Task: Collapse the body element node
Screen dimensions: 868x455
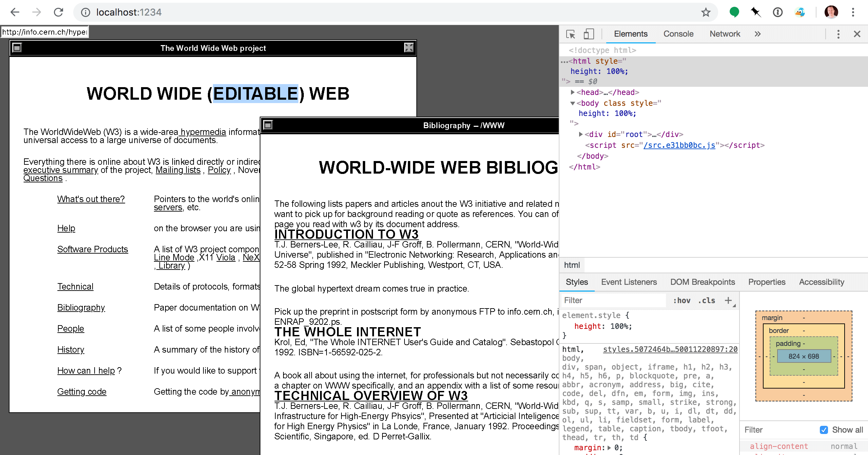Action: [573, 103]
